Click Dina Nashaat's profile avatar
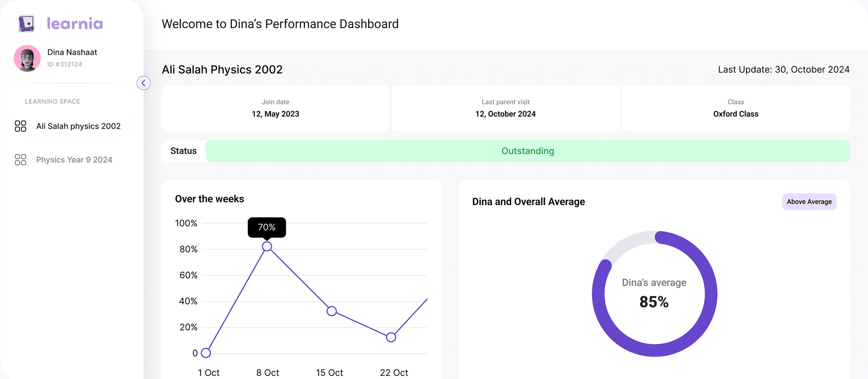 tap(27, 58)
